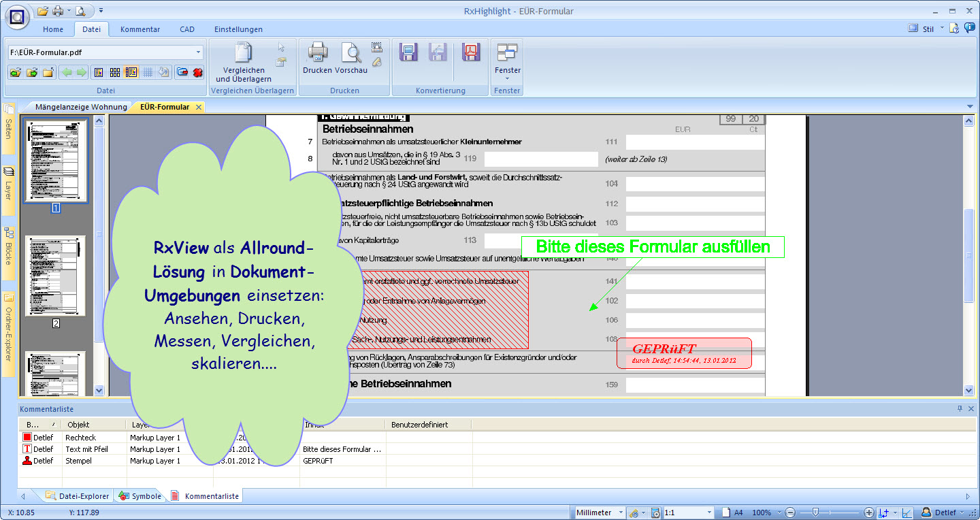Image resolution: width=980 pixels, height=520 pixels.
Task: Click the red X close-file icon
Action: pos(198,72)
